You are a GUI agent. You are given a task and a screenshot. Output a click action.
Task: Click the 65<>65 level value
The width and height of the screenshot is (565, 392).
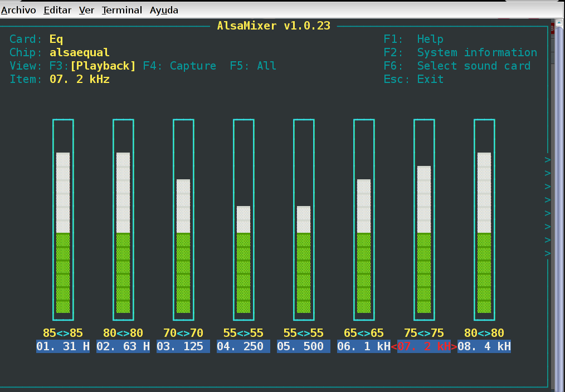click(364, 332)
